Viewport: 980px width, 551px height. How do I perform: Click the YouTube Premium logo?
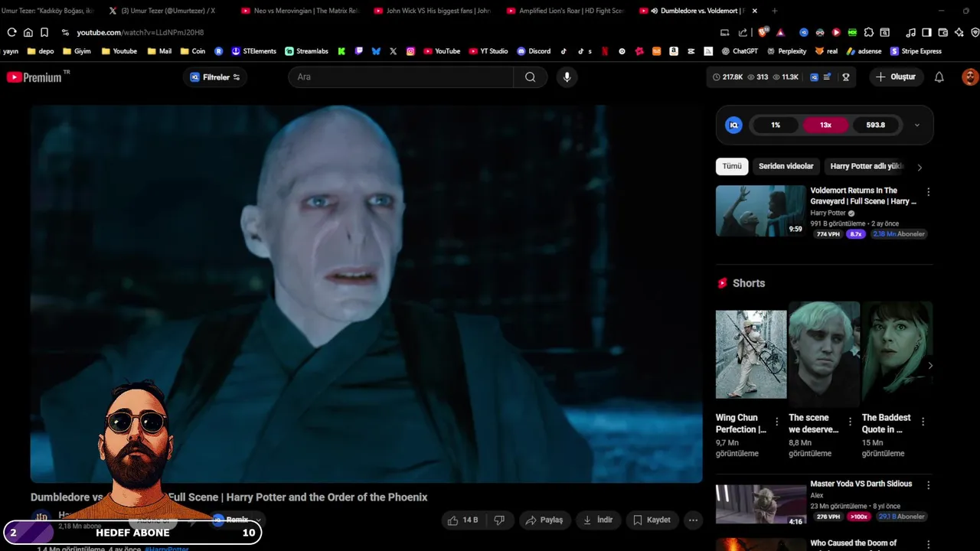[x=38, y=77]
